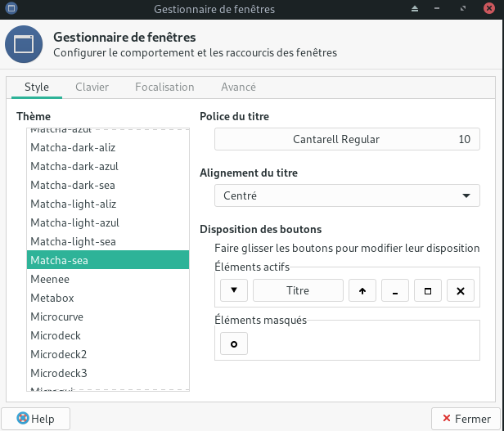Select the Meenee theme
The width and height of the screenshot is (504, 431).
[52, 279]
